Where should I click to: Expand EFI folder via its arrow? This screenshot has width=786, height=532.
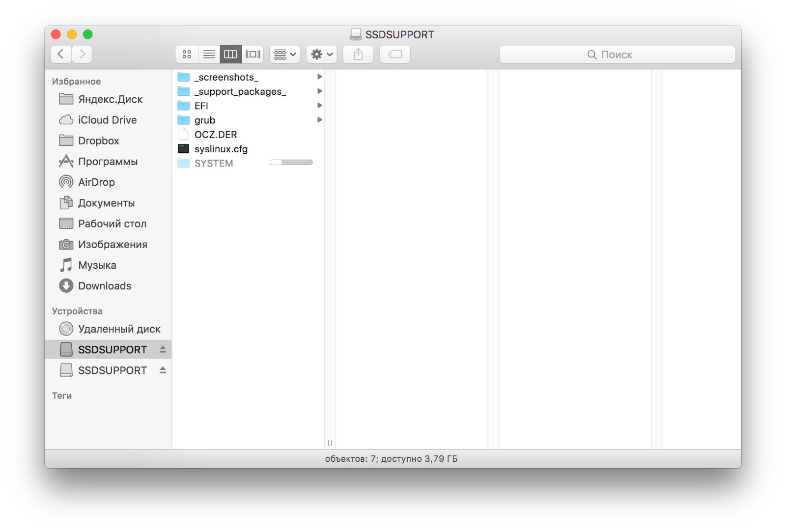coord(319,105)
